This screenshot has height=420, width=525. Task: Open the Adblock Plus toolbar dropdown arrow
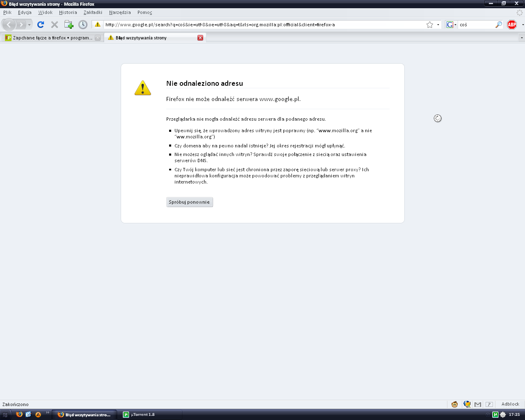click(x=523, y=25)
